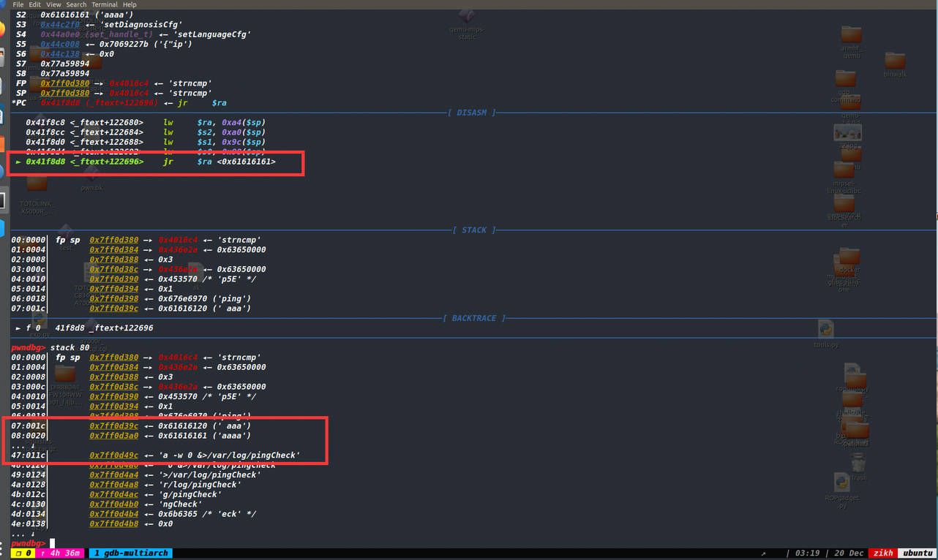Click the DISASM section header
This screenshot has width=938, height=560.
(x=472, y=113)
